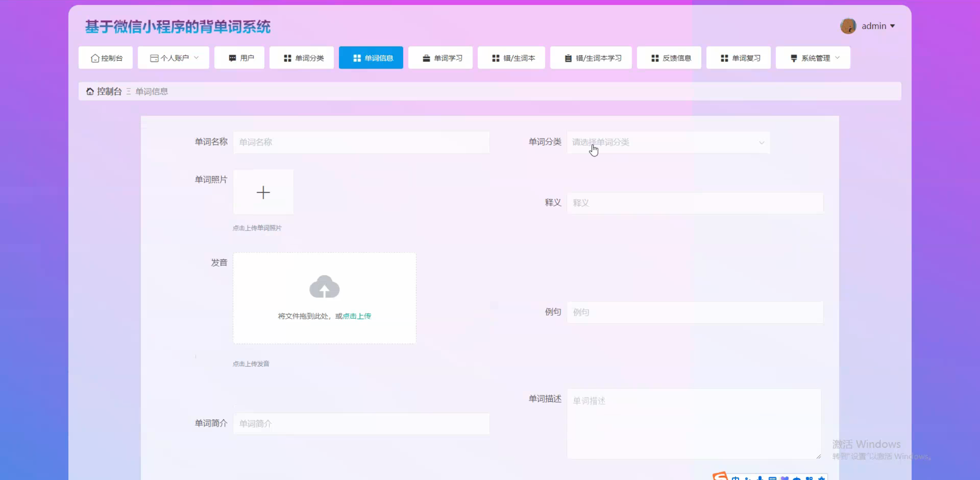Image resolution: width=980 pixels, height=480 pixels.
Task: Click the home icon in breadcrumb
Action: pos(90,91)
